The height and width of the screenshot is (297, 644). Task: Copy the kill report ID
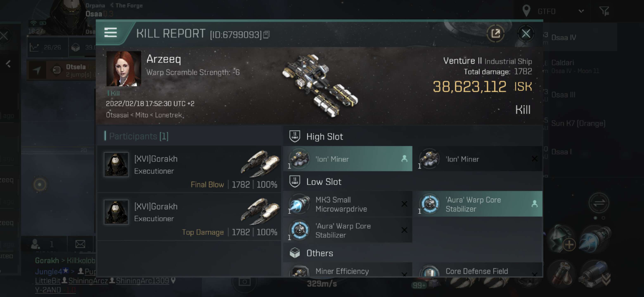coord(267,35)
